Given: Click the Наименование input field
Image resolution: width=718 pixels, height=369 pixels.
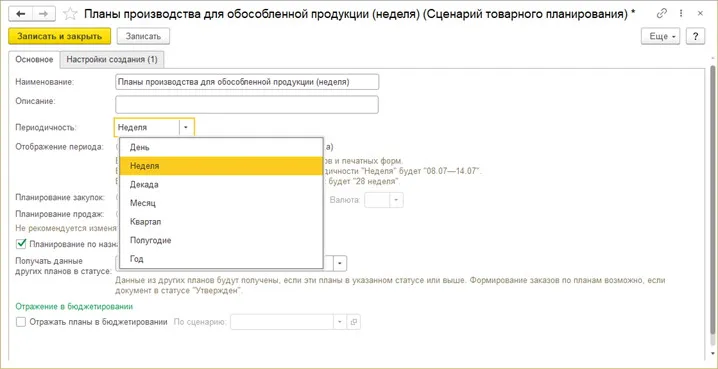Looking at the screenshot, I should pyautogui.click(x=247, y=82).
